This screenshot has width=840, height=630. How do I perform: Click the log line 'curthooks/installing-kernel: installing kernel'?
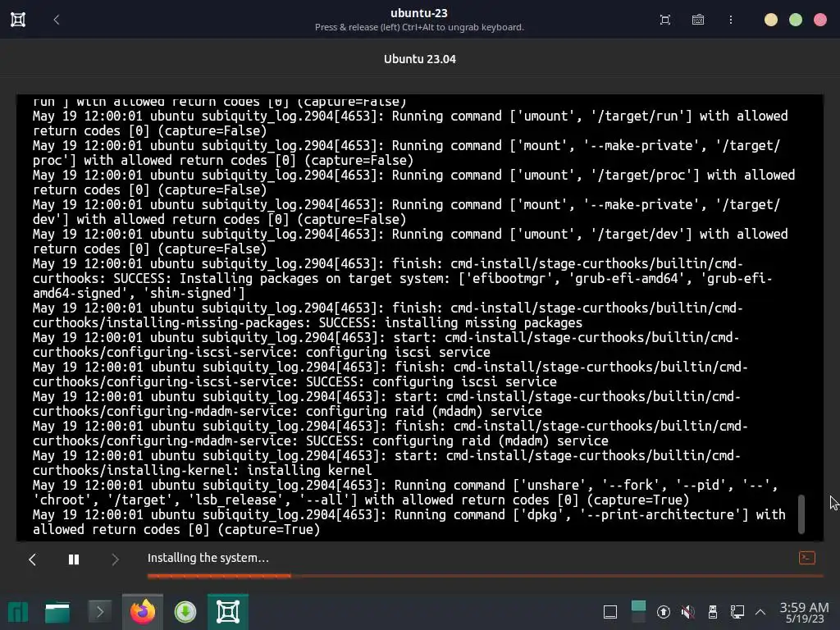202,470
